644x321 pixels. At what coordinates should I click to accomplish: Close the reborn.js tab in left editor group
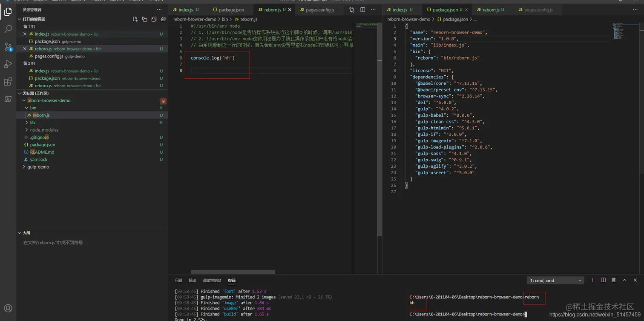click(290, 10)
